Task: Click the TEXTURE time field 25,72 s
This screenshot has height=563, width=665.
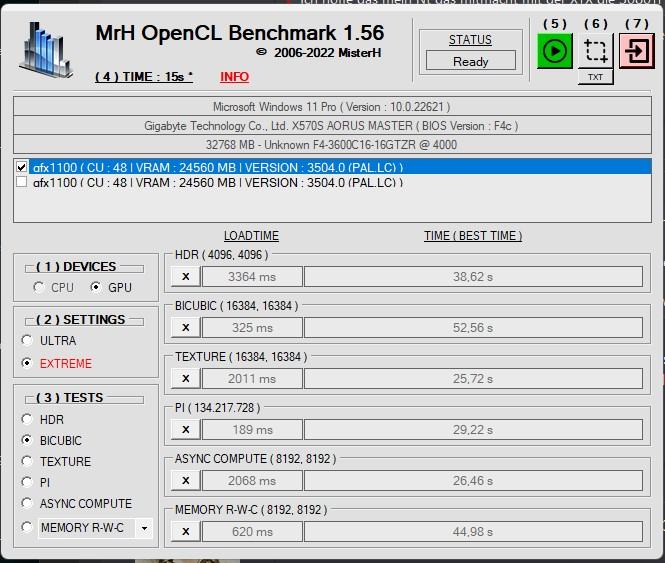Action: [473, 378]
